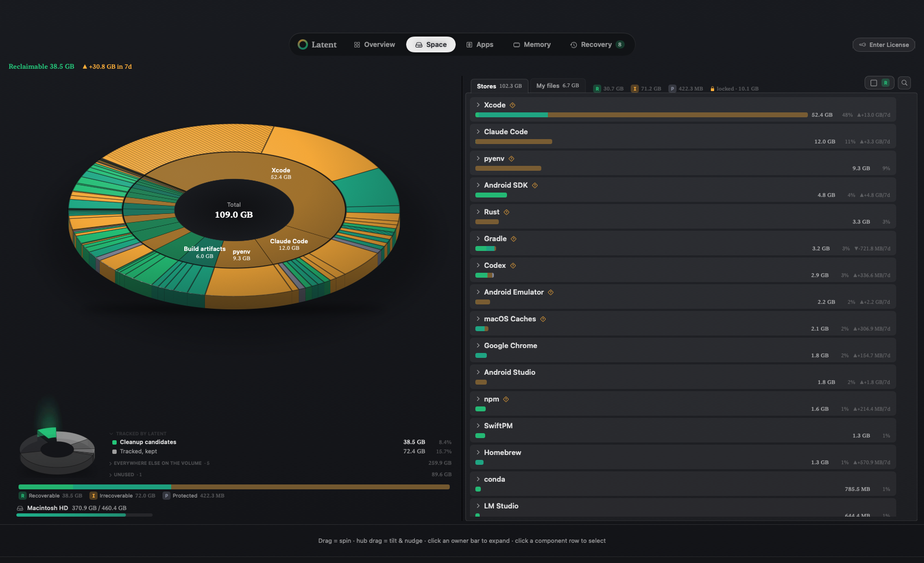Click the grey P badge showing 422.3 MB

(672, 88)
